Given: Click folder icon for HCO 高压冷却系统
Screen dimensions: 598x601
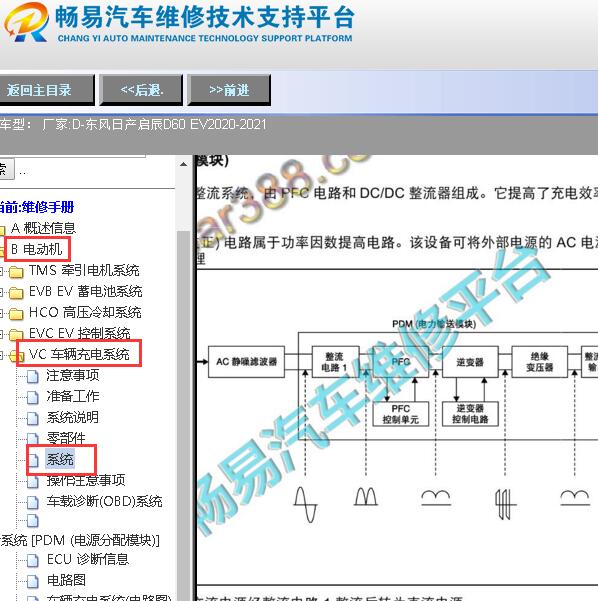Looking at the screenshot, I should tap(16, 314).
